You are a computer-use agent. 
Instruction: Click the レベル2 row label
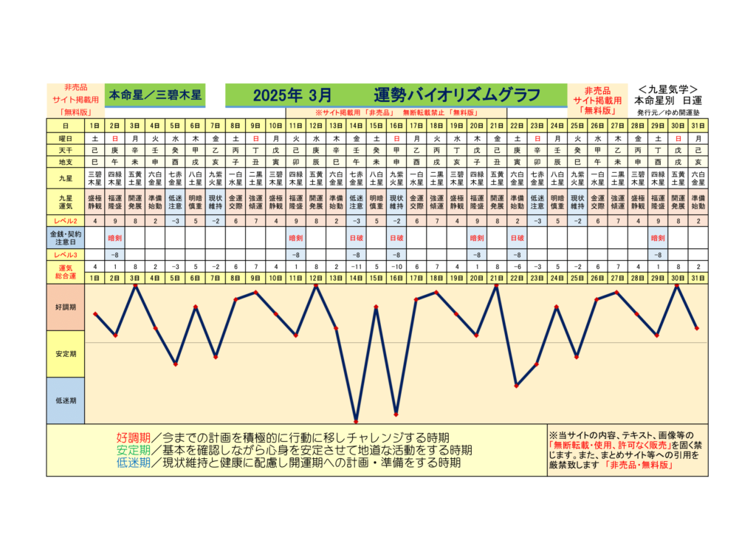click(66, 221)
